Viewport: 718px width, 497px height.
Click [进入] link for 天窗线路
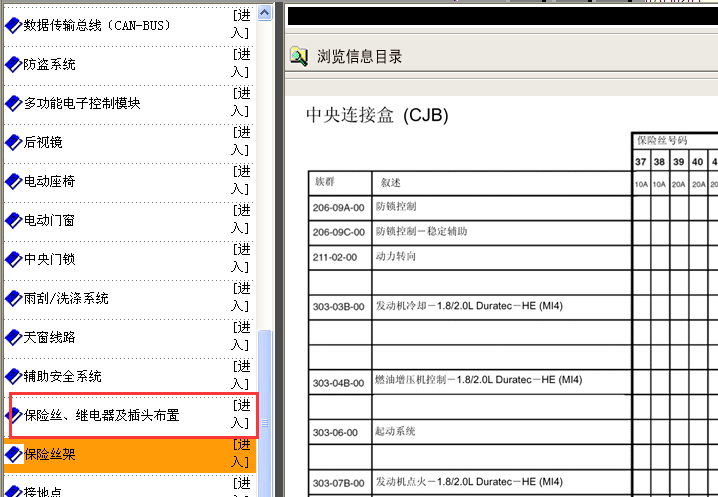241,338
